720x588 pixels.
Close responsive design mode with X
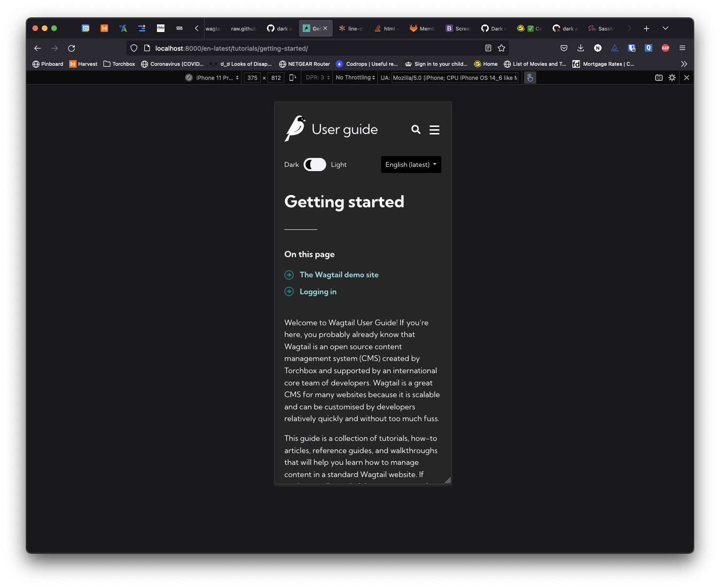click(687, 78)
